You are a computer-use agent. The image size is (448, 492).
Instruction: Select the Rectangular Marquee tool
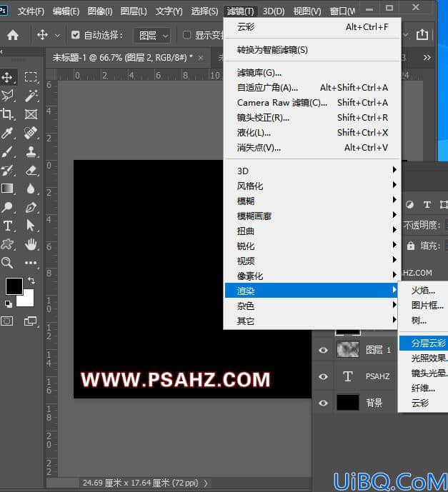tap(31, 77)
